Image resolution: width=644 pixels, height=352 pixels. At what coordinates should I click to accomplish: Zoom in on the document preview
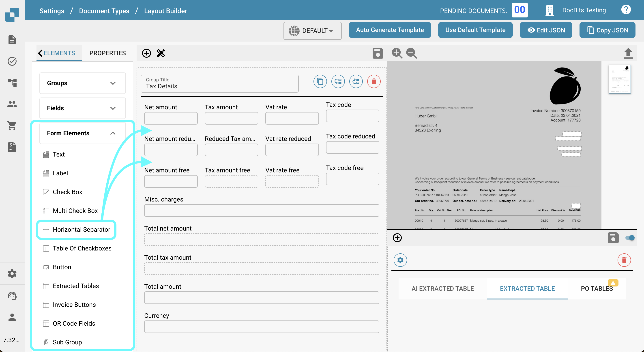pyautogui.click(x=397, y=53)
